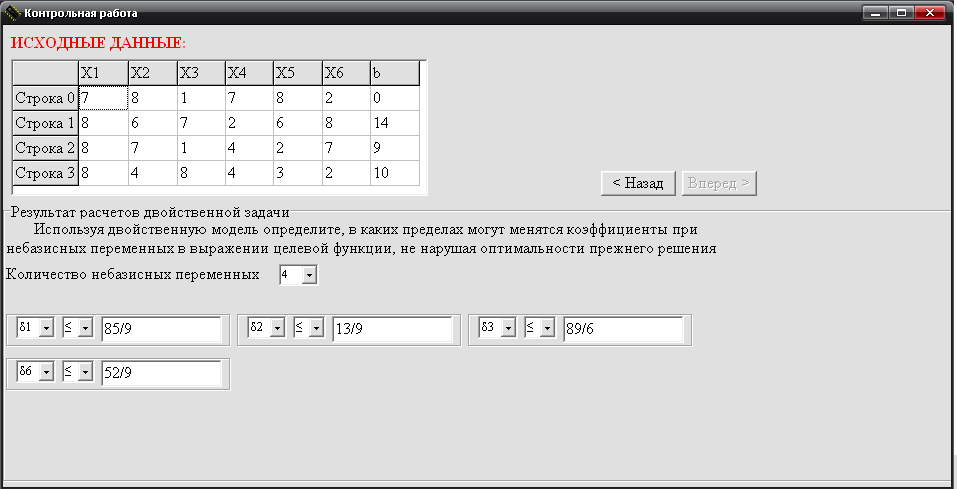Select the X4 column header
The height and width of the screenshot is (489, 957).
pos(250,73)
